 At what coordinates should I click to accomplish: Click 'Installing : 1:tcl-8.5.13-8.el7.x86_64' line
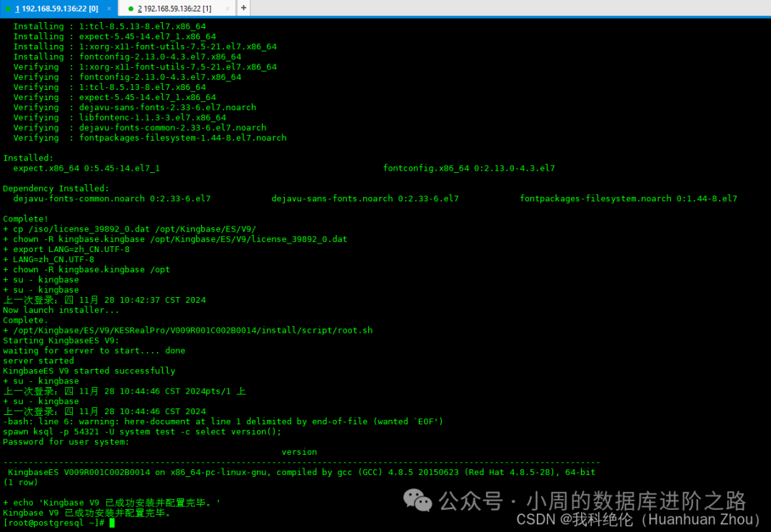coord(110,26)
